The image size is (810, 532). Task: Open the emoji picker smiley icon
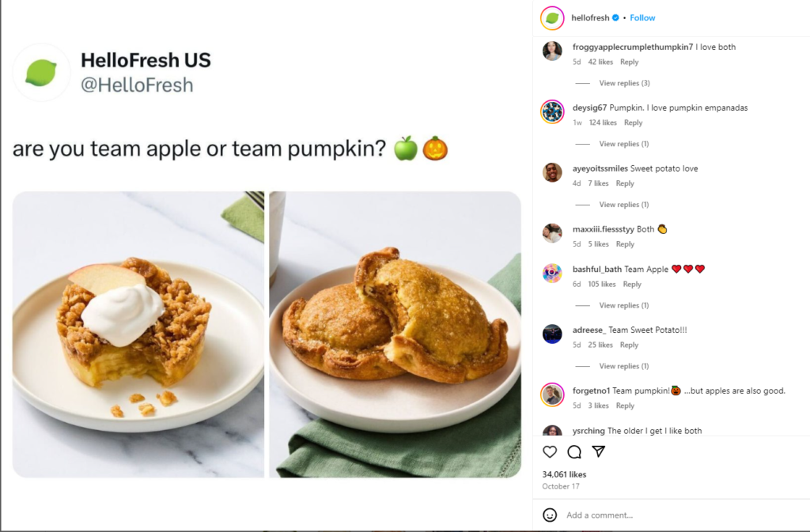550,515
